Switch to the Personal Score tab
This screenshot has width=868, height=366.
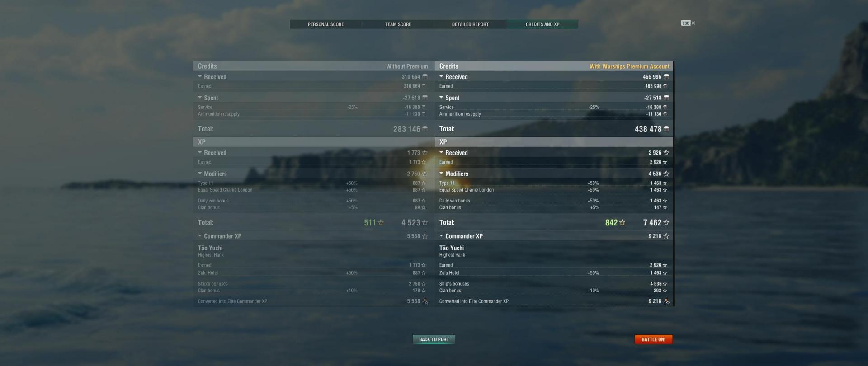(325, 24)
